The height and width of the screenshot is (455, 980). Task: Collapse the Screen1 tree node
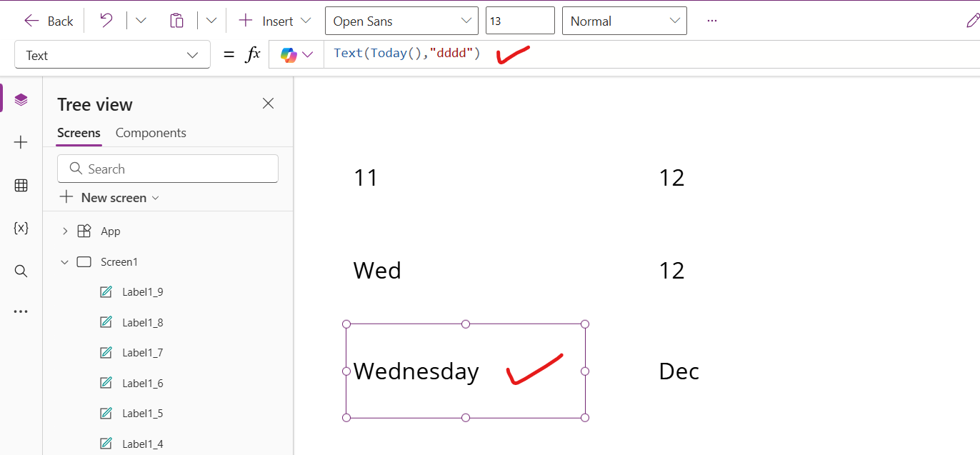click(x=65, y=262)
